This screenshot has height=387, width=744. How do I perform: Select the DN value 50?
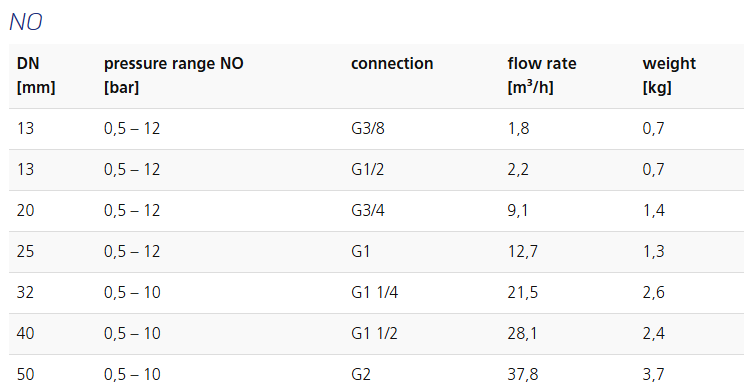[26, 374]
